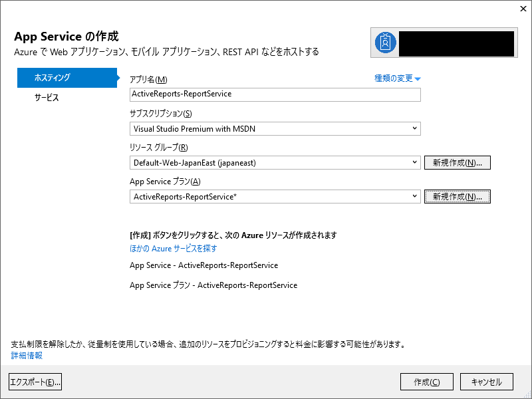Image resolution: width=532 pixels, height=399 pixels.
Task: Click 新規作成 next to リソース グループ
Action: tap(457, 162)
